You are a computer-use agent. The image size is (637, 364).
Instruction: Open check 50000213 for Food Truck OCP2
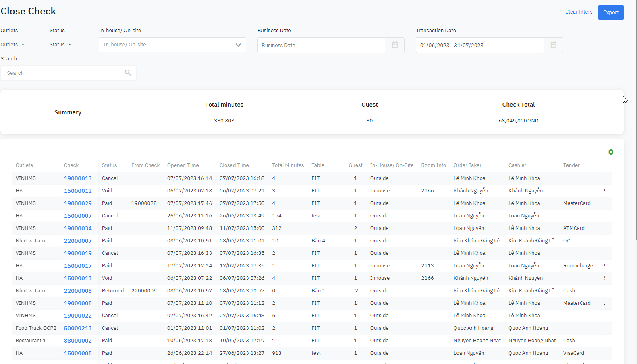click(x=78, y=328)
